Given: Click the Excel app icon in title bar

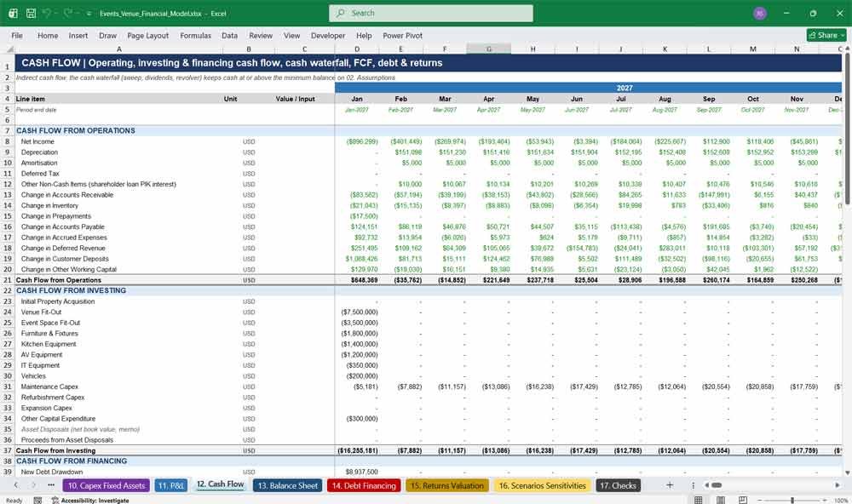Looking at the screenshot, I should [13, 13].
